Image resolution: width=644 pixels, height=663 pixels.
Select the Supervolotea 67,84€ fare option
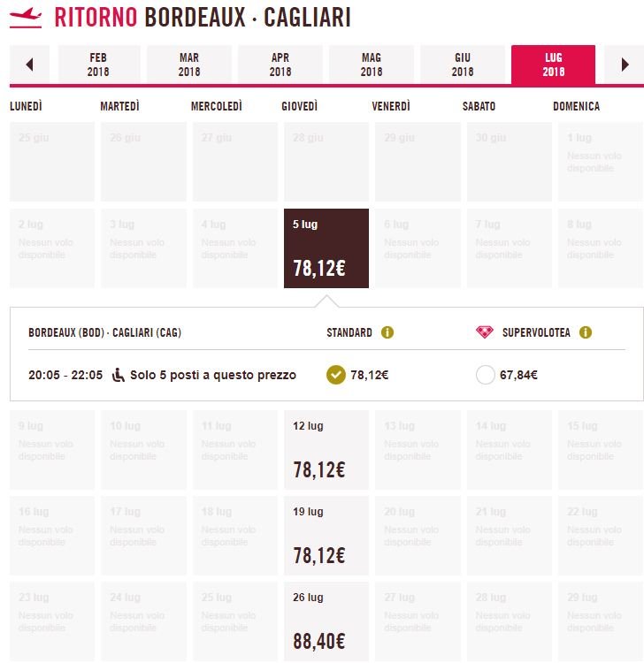pyautogui.click(x=486, y=375)
